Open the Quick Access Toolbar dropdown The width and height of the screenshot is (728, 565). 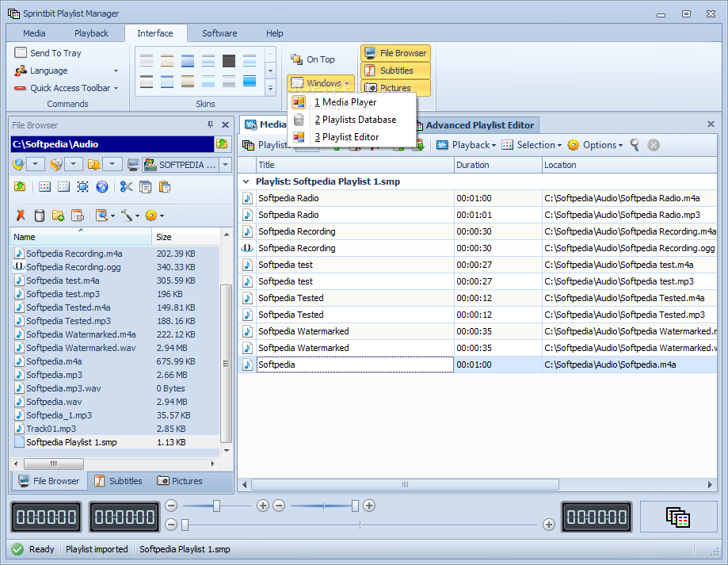point(67,88)
